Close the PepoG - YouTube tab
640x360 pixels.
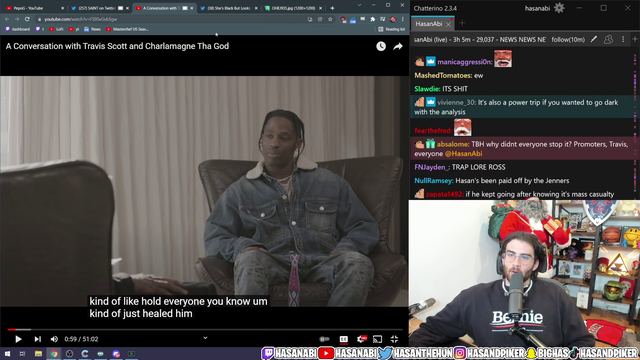[x=62, y=8]
